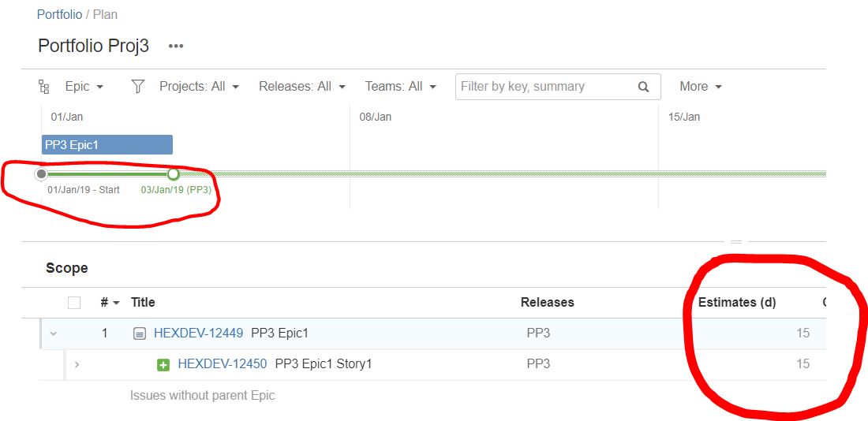Image resolution: width=868 pixels, height=421 pixels.
Task: Click the estimate 15 for HEXDEV-12449
Action: (803, 333)
